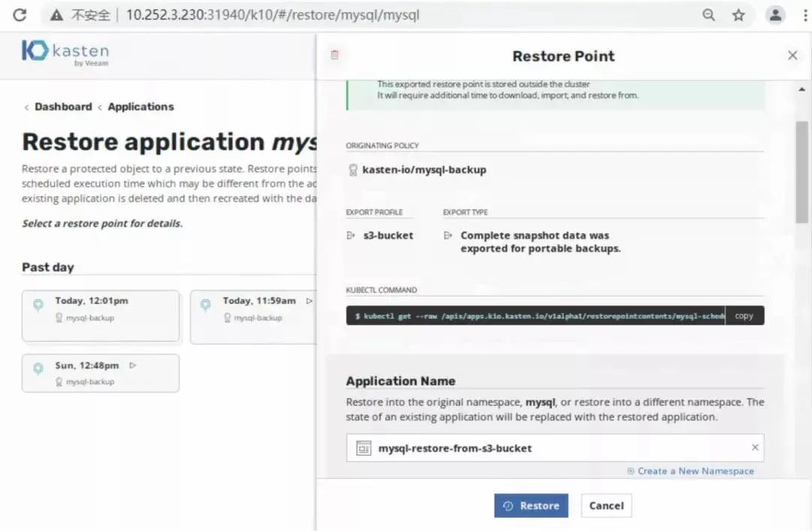Click the Past day section heading
The height and width of the screenshot is (532, 812).
tap(47, 268)
